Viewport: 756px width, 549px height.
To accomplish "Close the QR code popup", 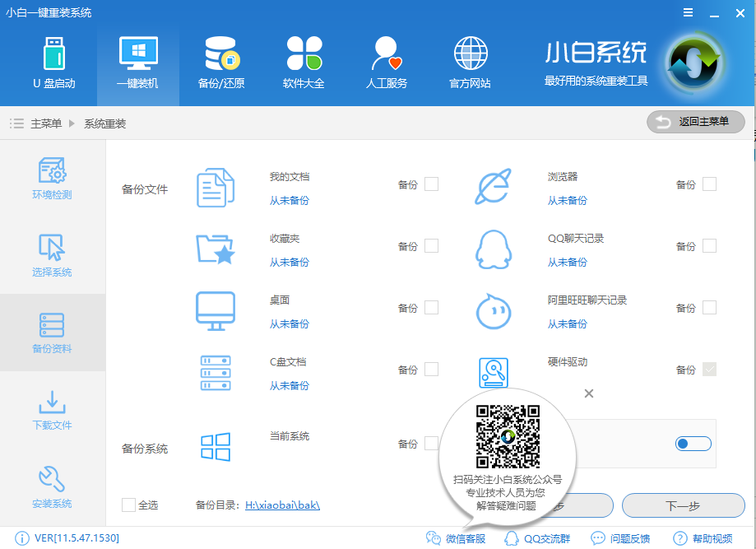I will click(x=588, y=393).
